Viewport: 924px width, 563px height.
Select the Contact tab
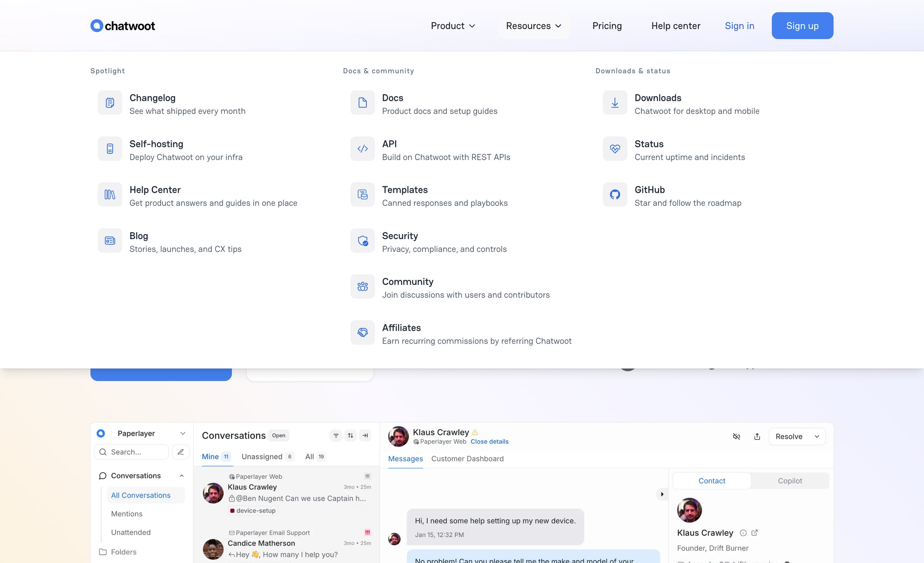[712, 481]
